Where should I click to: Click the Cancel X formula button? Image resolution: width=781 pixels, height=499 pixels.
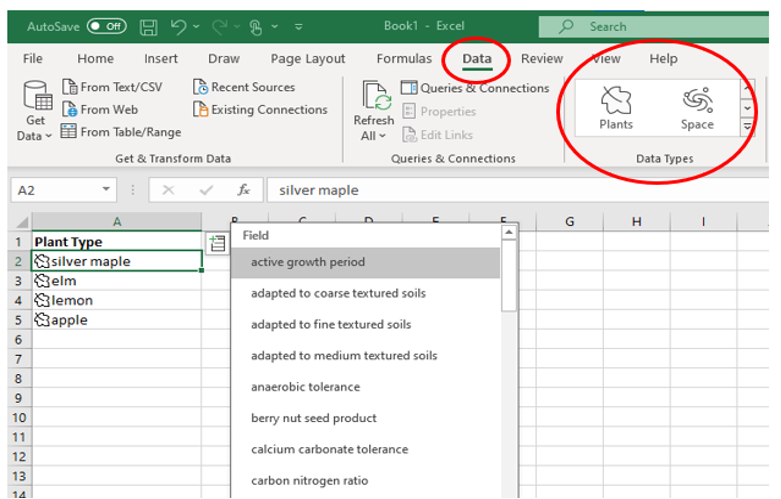point(168,190)
